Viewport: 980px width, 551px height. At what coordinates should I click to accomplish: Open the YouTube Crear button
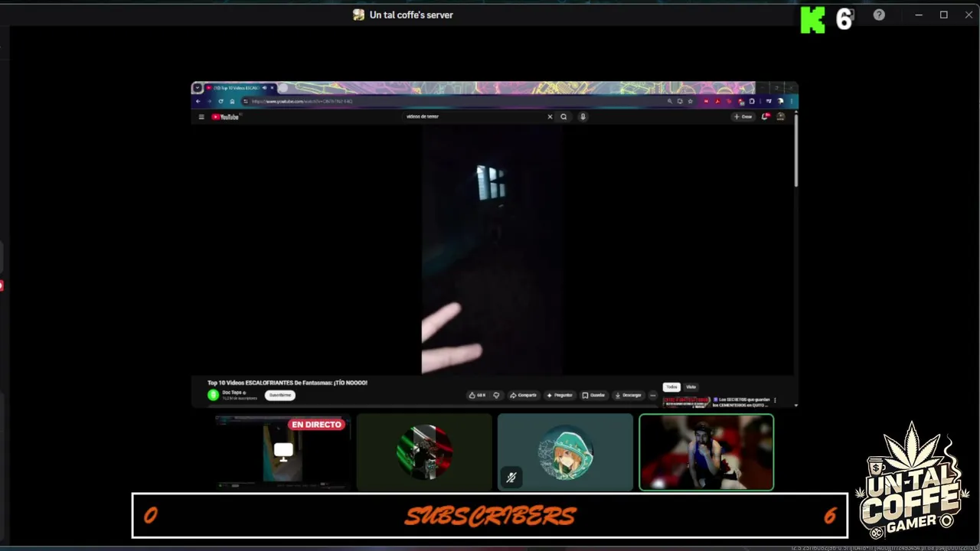click(x=743, y=117)
